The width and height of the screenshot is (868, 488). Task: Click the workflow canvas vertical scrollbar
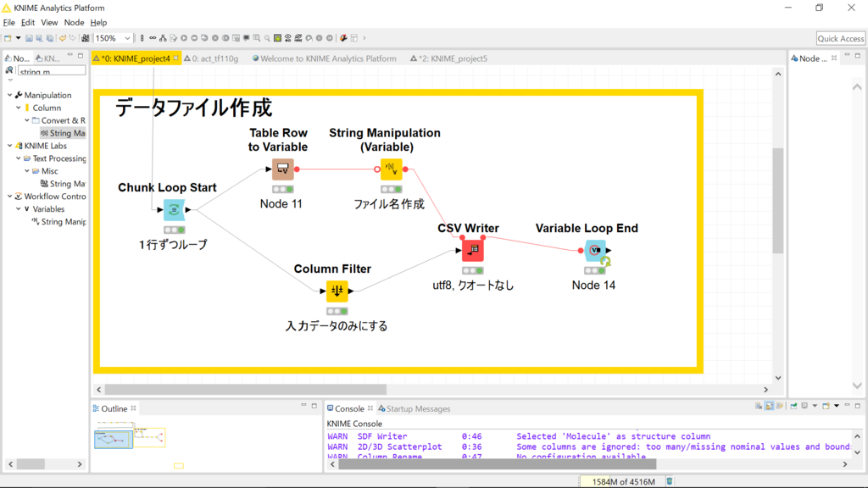coord(778,200)
